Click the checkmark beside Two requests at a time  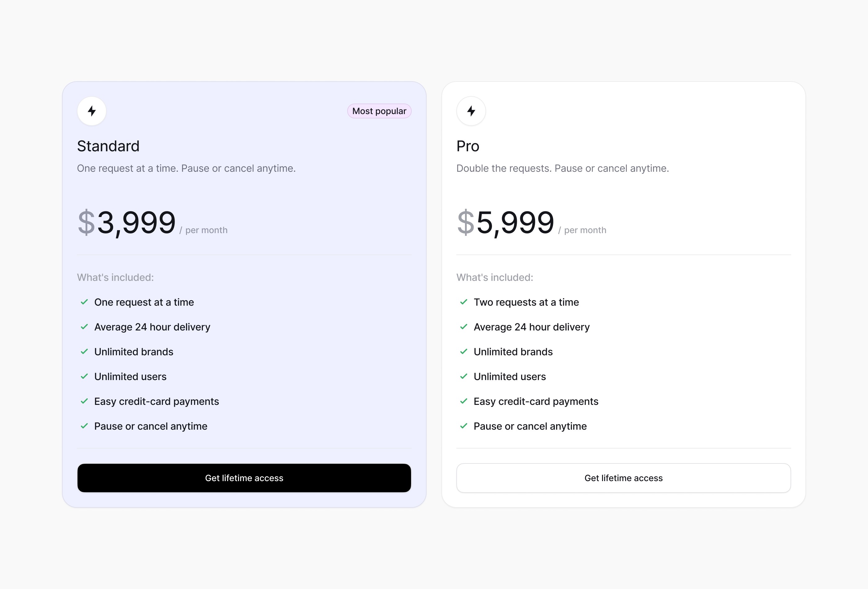click(x=464, y=302)
